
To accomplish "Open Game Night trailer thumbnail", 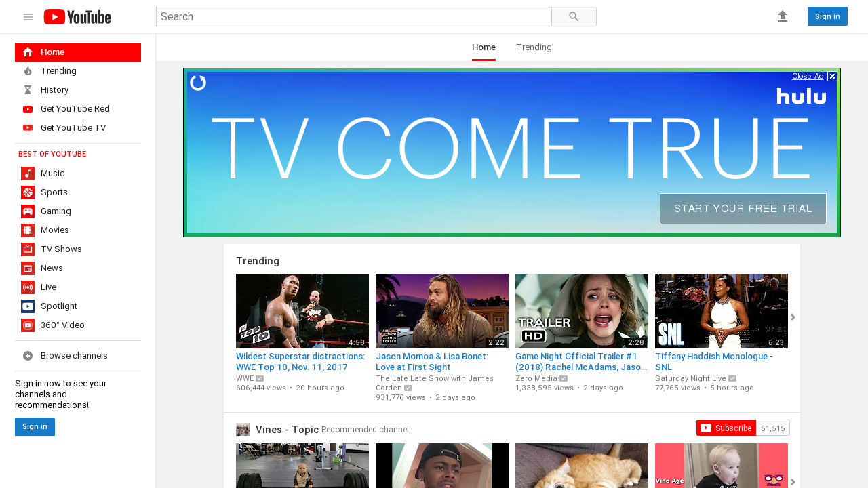I will (582, 311).
